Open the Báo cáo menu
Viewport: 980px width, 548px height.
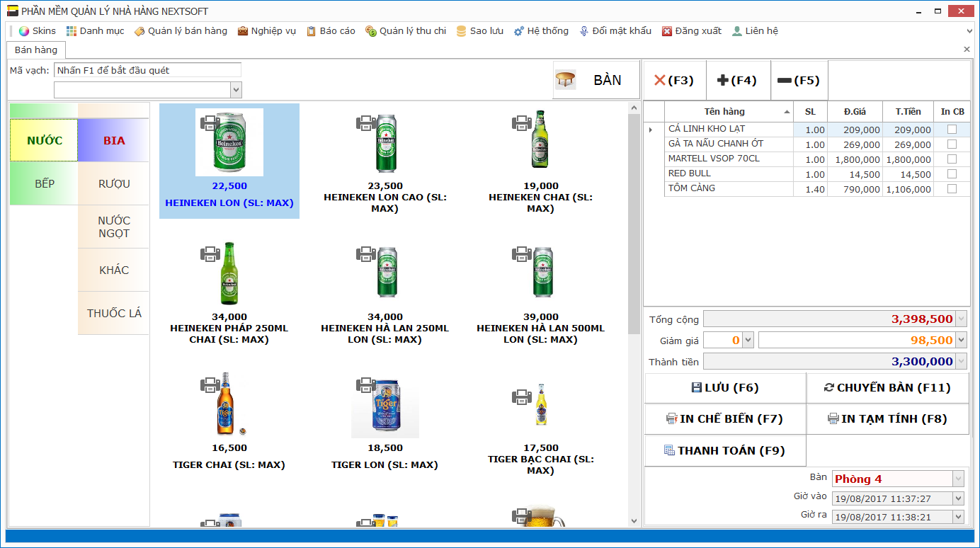pos(331,31)
